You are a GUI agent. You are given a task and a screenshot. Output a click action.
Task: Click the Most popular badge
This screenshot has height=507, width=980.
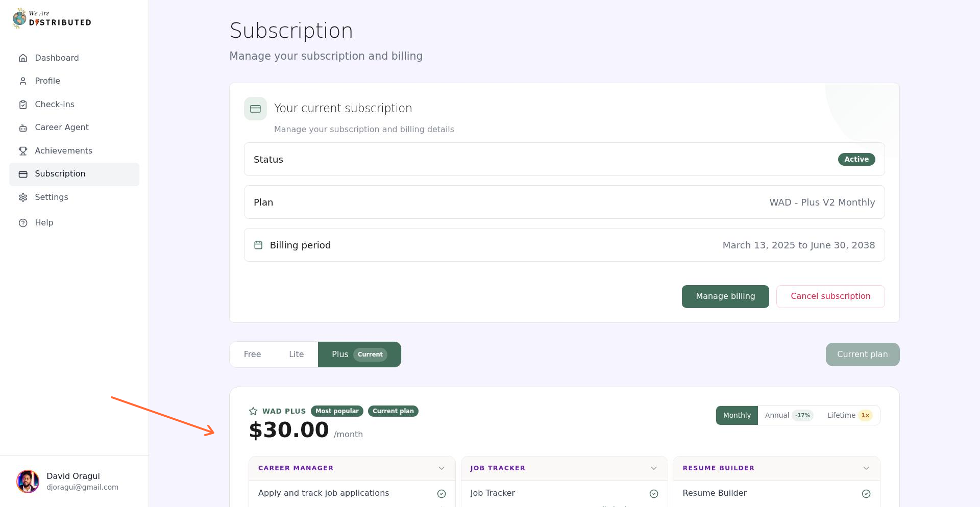click(337, 411)
